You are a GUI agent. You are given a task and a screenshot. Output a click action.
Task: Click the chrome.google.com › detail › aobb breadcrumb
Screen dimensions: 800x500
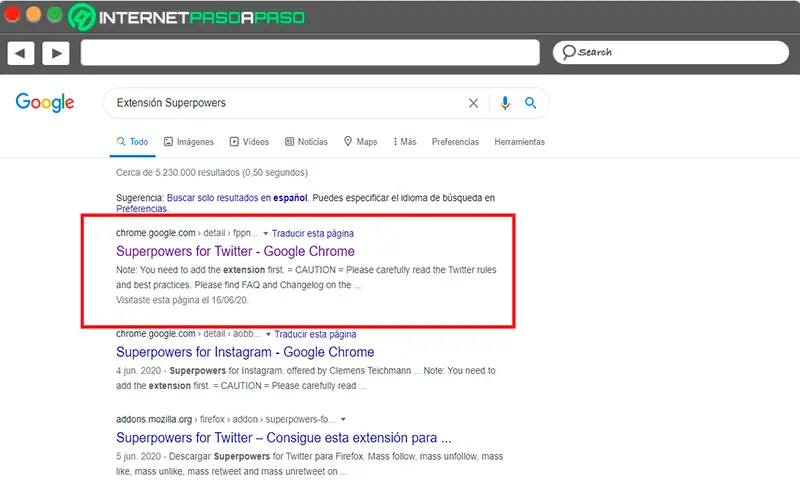188,334
